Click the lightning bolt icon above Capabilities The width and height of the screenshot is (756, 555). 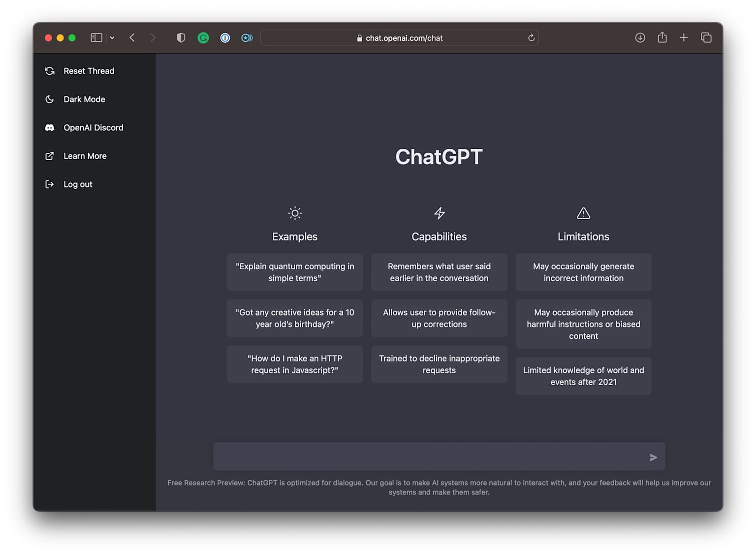[440, 213]
